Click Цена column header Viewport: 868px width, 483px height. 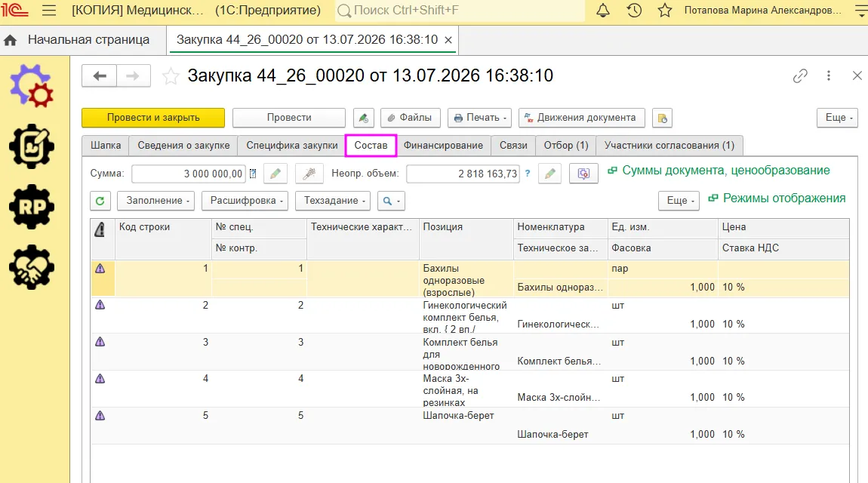click(x=783, y=227)
